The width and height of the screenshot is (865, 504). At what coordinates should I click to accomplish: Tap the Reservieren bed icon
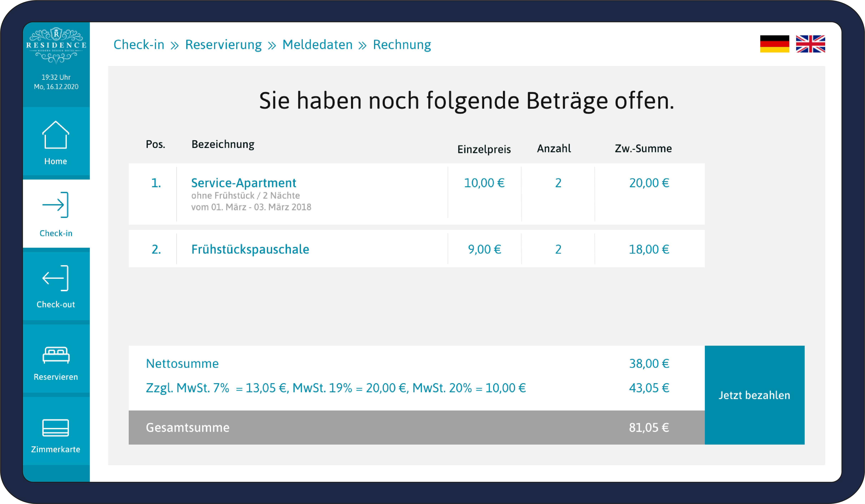coord(56,355)
